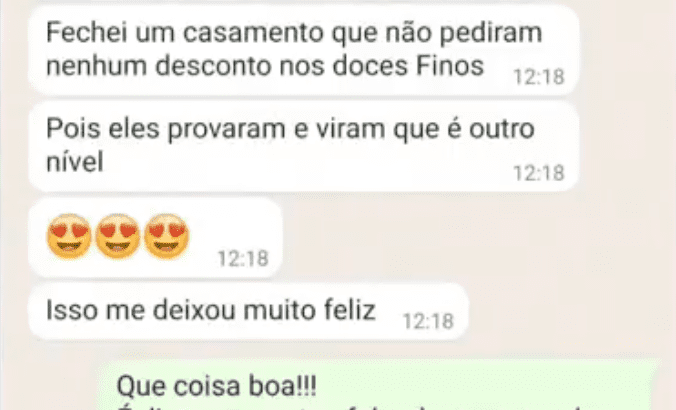Tap the middle heart-eyes emoji
676x410 pixels.
pyautogui.click(x=118, y=236)
